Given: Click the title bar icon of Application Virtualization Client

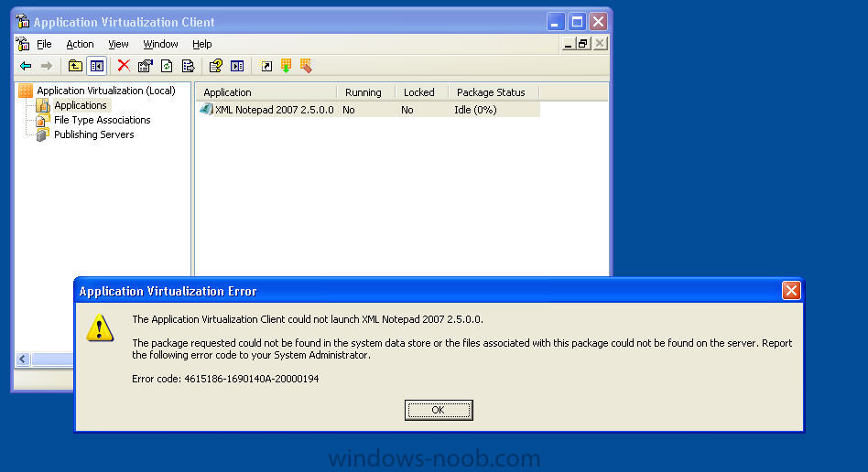Looking at the screenshot, I should click(x=23, y=22).
